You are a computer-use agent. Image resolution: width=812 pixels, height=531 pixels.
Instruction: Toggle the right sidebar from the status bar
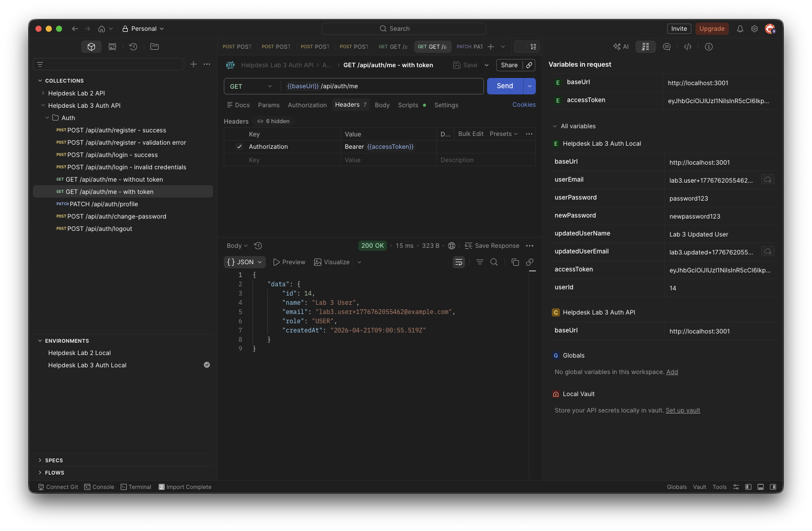pyautogui.click(x=773, y=487)
